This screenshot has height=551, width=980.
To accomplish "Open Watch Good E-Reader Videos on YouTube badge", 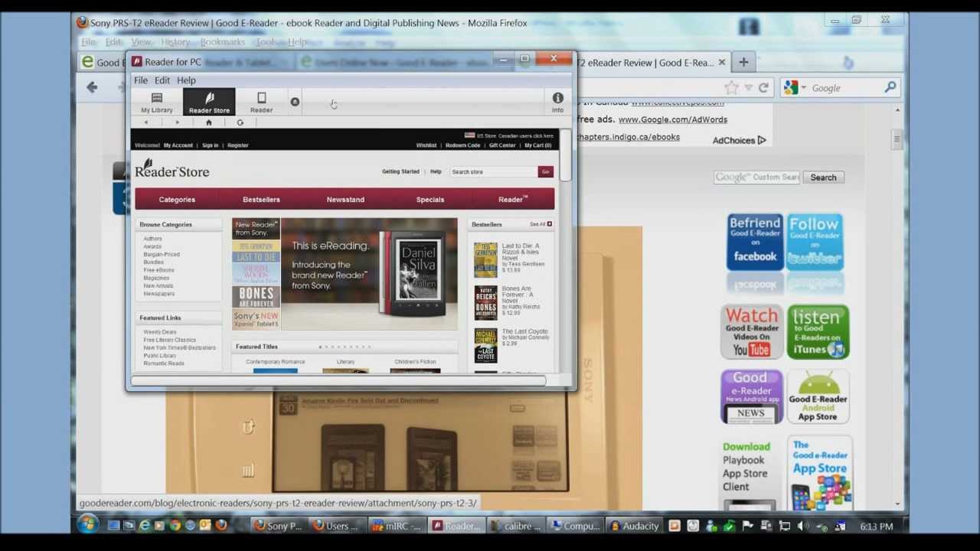I will [x=752, y=332].
